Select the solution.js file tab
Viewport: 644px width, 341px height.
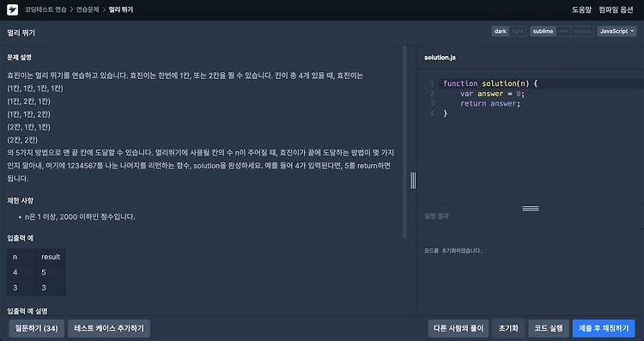click(x=440, y=58)
